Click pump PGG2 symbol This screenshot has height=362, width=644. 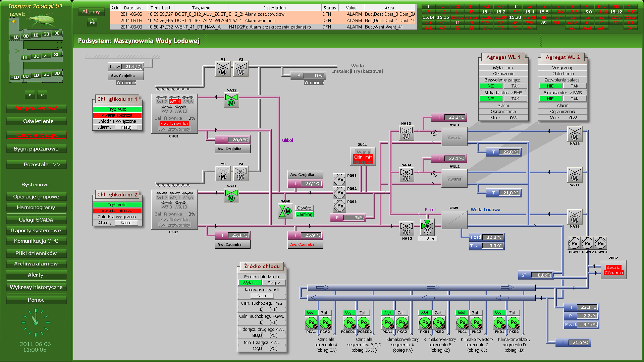point(339,193)
